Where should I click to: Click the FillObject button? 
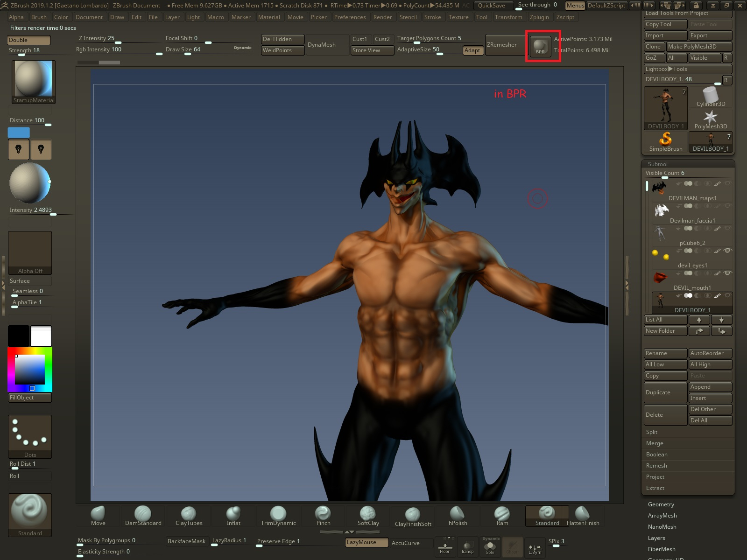(30, 398)
